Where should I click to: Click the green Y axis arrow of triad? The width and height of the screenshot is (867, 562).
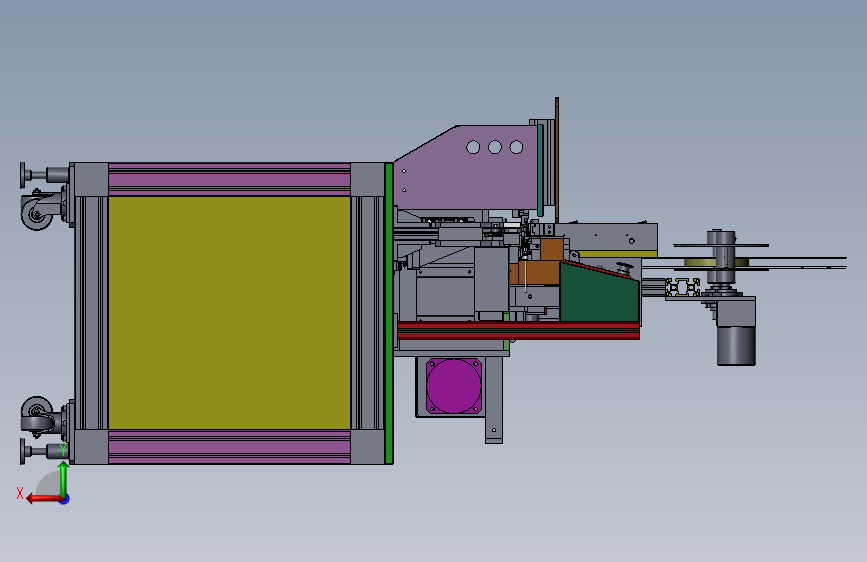click(64, 479)
